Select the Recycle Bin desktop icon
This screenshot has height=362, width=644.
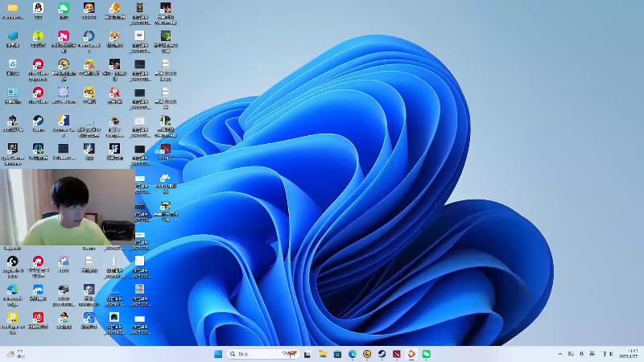(x=12, y=64)
